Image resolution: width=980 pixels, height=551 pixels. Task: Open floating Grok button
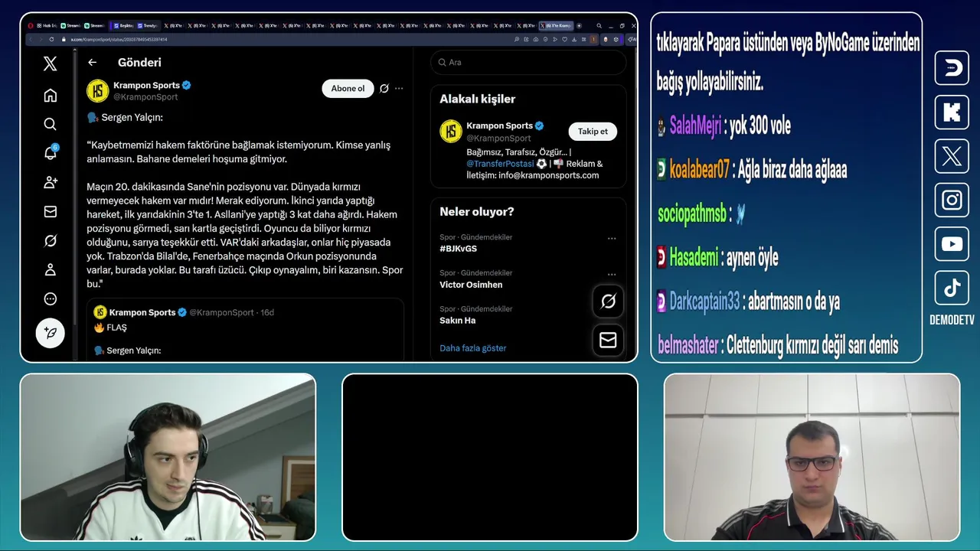tap(608, 301)
